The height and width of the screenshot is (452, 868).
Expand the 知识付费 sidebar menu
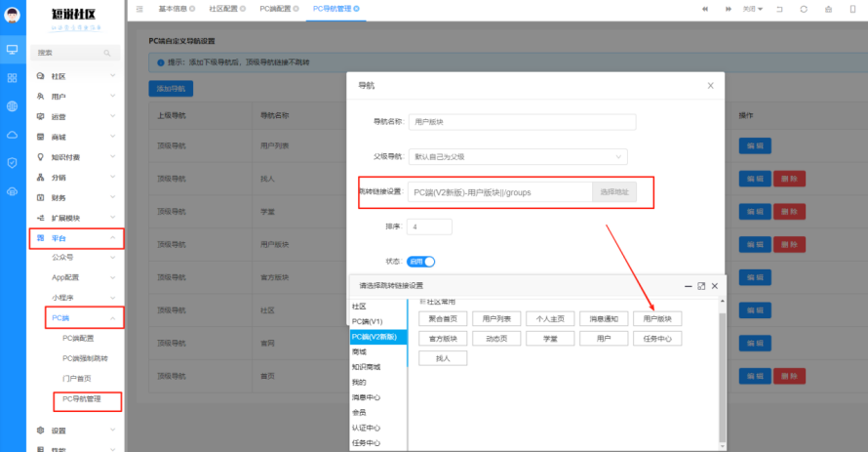click(x=76, y=157)
